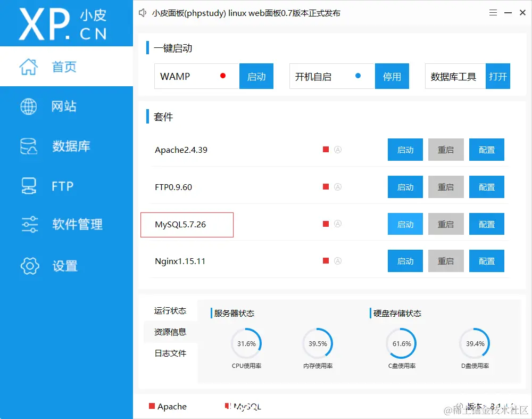Click the Apache status bar label
This screenshot has height=419, width=532.
[x=172, y=406]
